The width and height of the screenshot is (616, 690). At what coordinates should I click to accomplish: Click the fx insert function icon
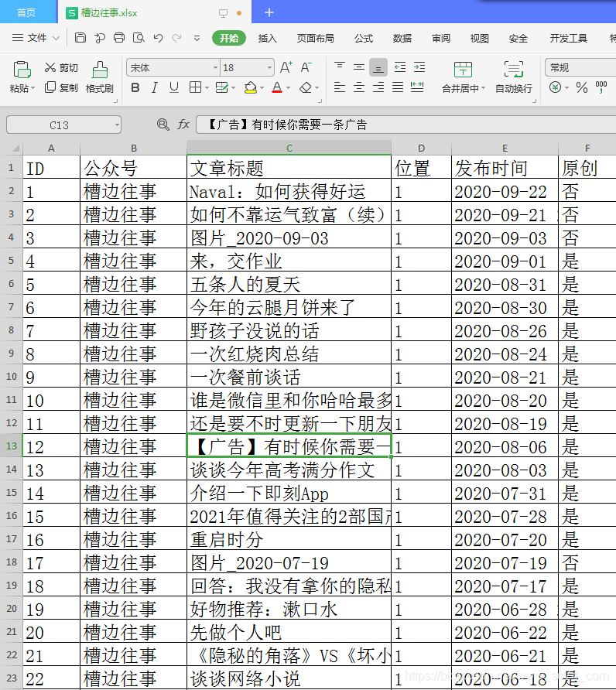pos(183,125)
